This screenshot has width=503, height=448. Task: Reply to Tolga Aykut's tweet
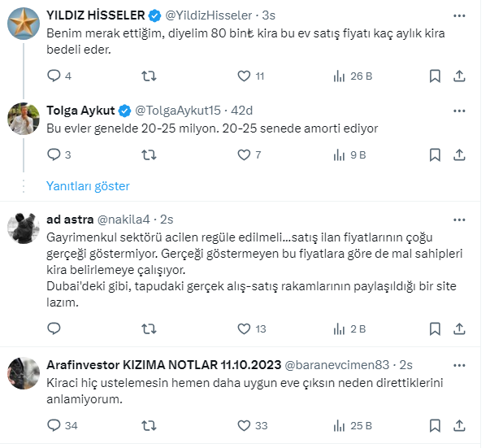click(x=54, y=154)
